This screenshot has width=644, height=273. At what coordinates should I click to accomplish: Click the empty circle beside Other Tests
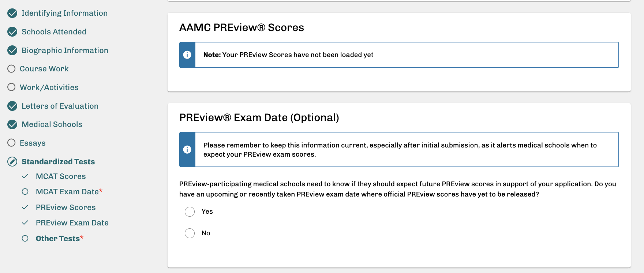click(25, 238)
